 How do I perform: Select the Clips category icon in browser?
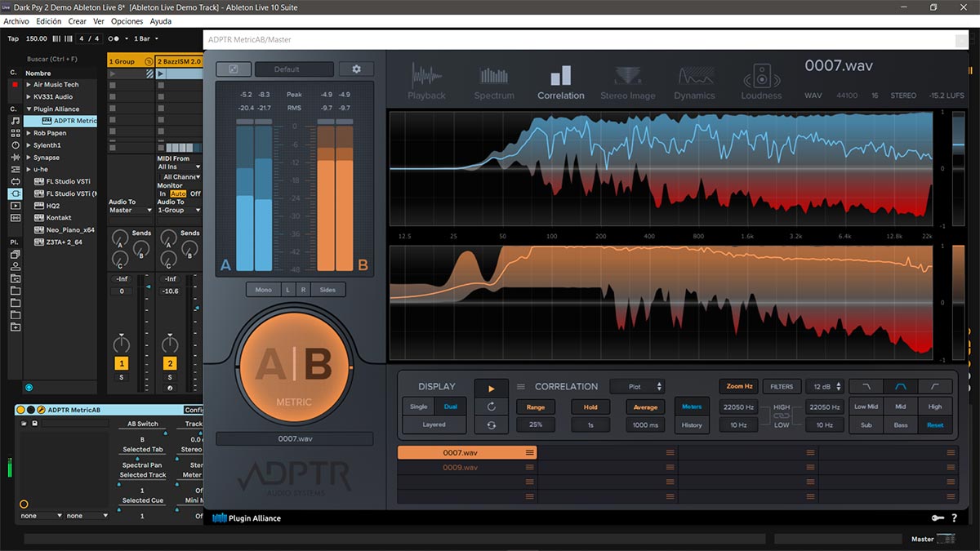click(15, 206)
